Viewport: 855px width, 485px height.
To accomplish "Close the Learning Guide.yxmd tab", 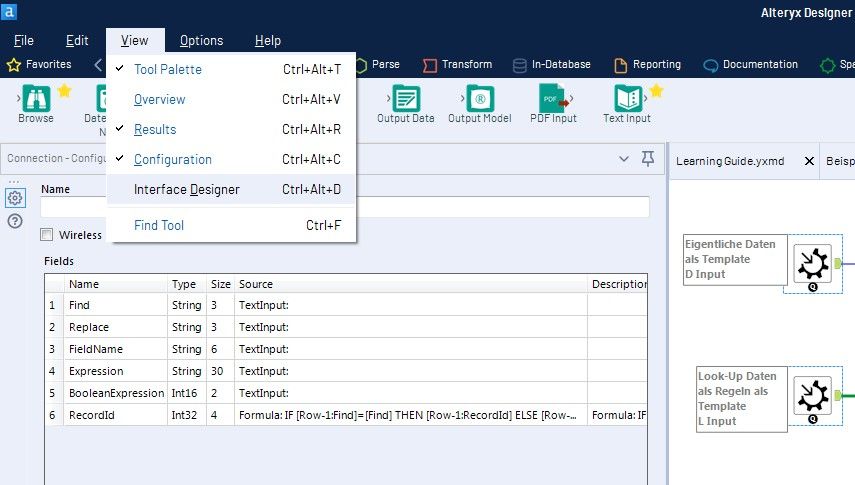I will click(x=809, y=161).
